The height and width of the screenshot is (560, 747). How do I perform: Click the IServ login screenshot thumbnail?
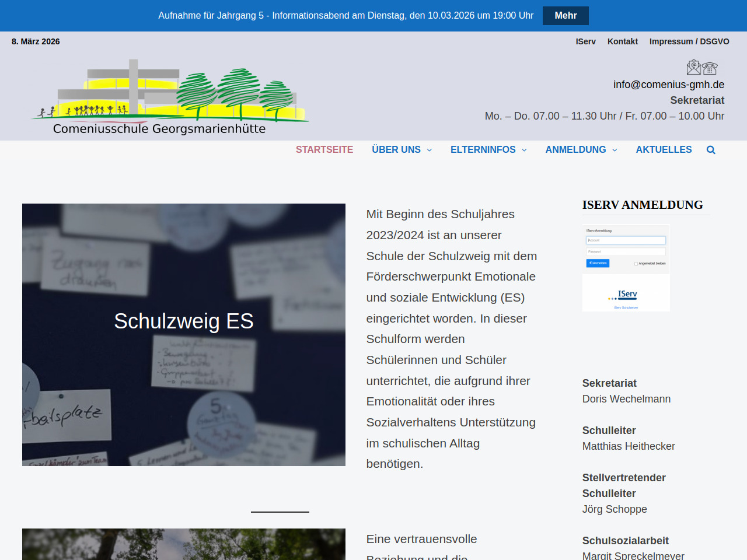coord(626,268)
